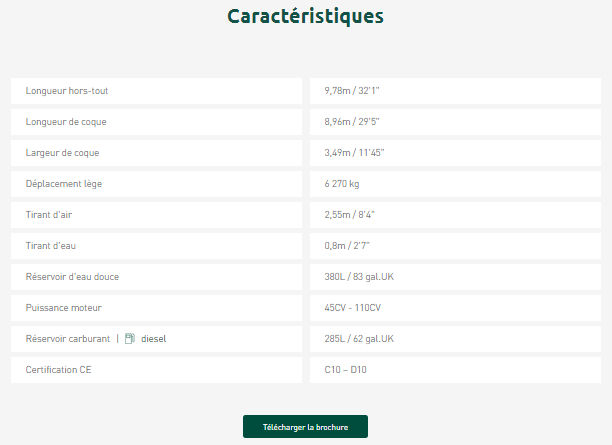Viewport: 612px width, 445px height.
Task: Select the 3,49m / 11'45" value
Action: [x=354, y=153]
